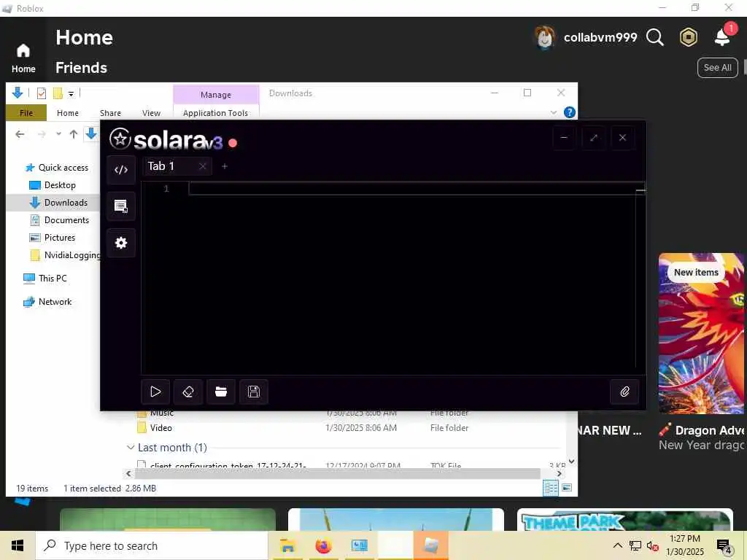Click the horizontal scrollbar in Explorer file list
Viewport: 747px width, 560px height.
point(337,474)
